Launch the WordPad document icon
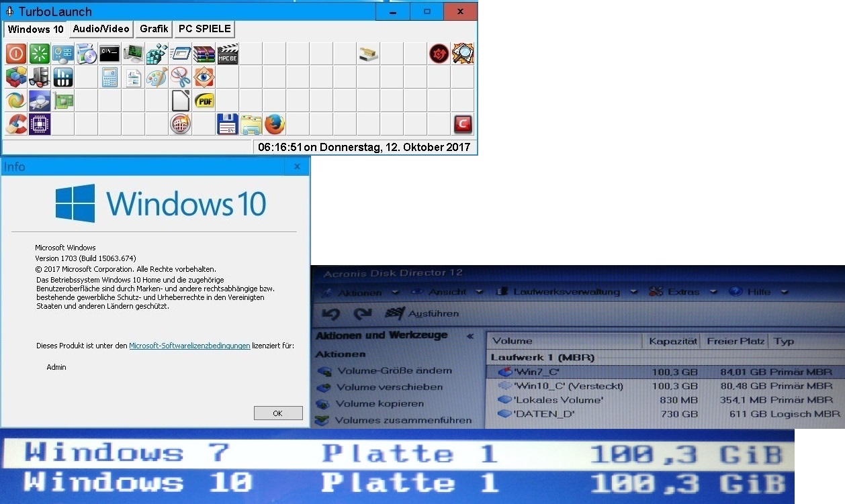This screenshot has height=504, width=845. [133, 77]
